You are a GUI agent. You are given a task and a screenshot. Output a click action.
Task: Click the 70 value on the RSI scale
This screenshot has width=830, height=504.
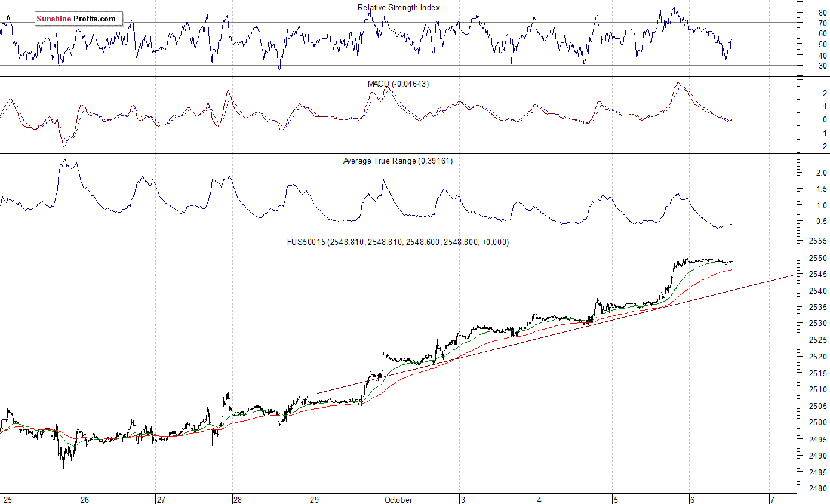click(822, 23)
